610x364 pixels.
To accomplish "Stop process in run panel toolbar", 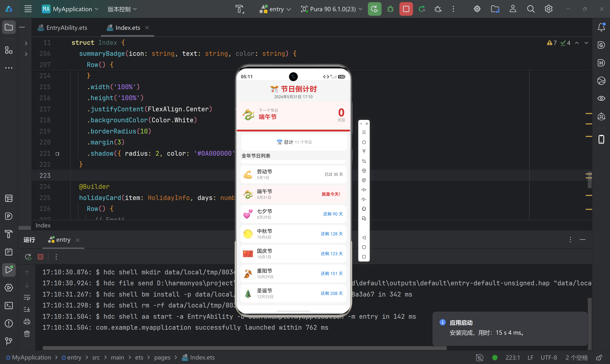I will point(41,257).
